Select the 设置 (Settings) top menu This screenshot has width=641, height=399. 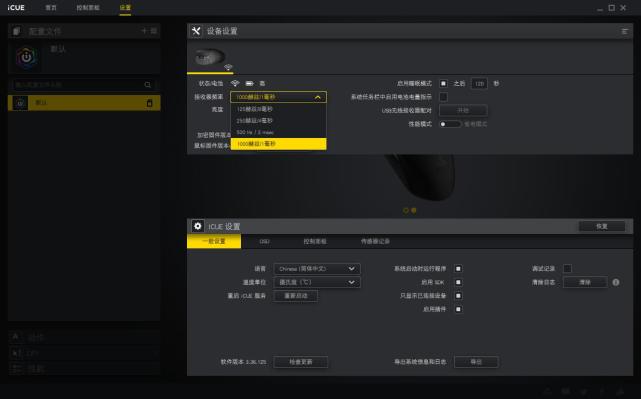125,8
